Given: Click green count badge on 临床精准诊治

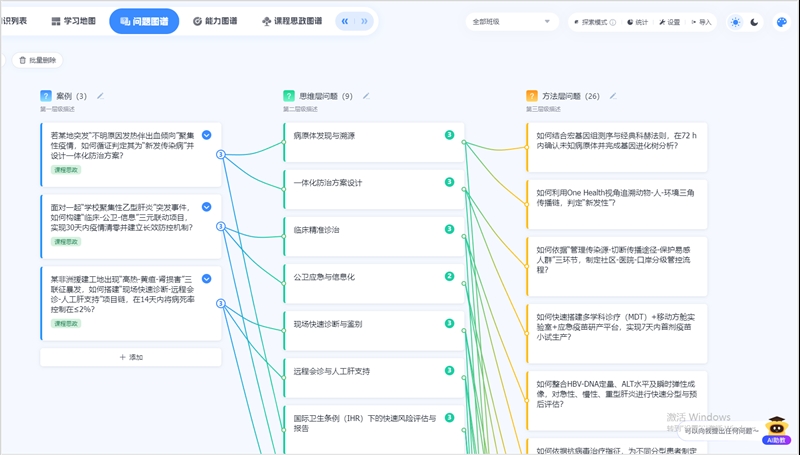Looking at the screenshot, I should (449, 229).
